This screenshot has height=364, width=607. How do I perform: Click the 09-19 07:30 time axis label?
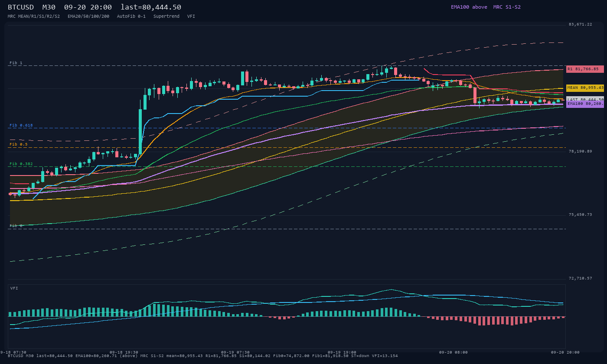pyautogui.click(x=235, y=352)
